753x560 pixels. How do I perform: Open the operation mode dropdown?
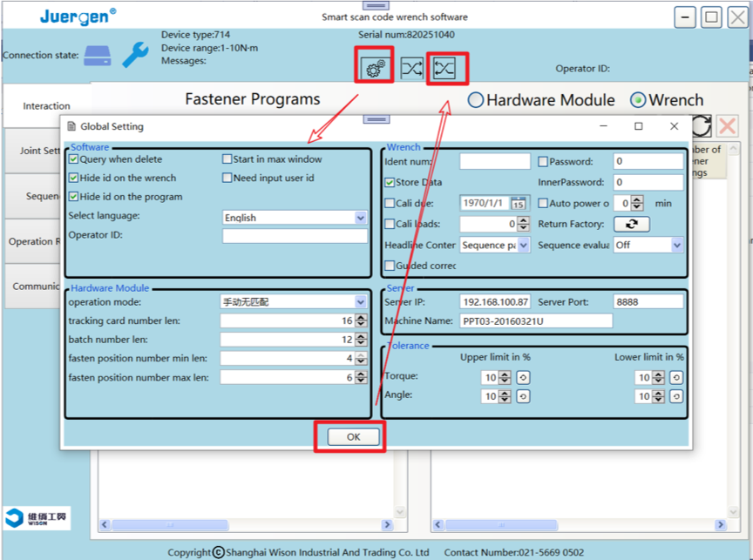(x=360, y=302)
